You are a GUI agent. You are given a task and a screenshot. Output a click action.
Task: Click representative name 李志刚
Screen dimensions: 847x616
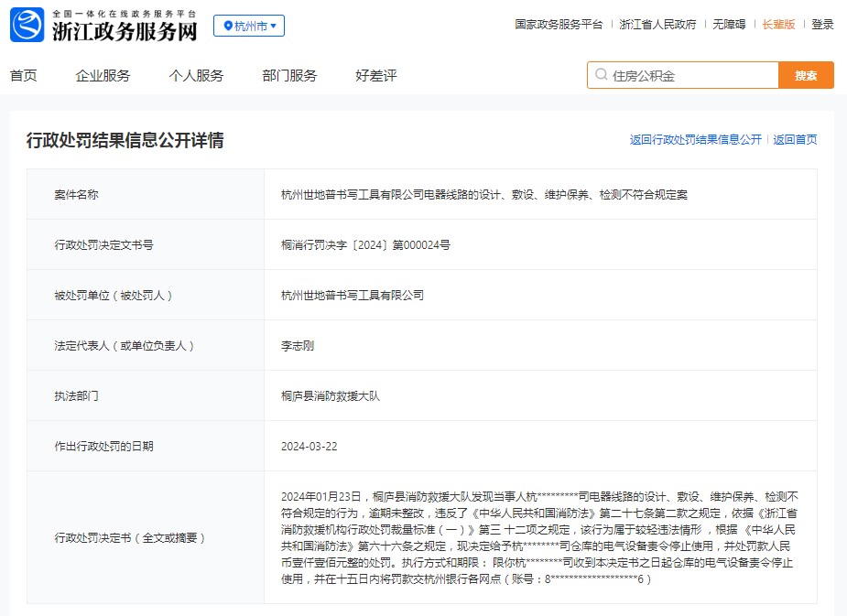point(298,345)
